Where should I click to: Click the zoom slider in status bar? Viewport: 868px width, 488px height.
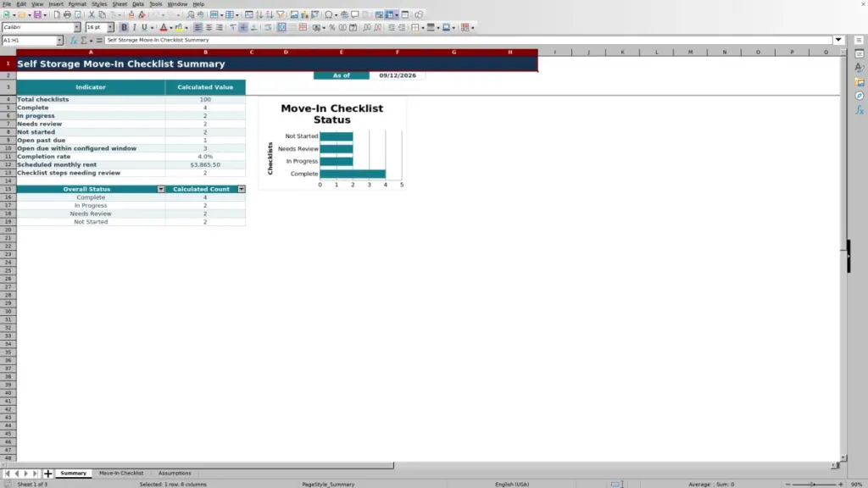coord(814,484)
